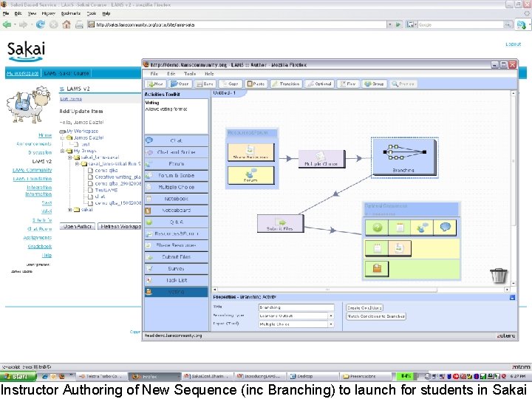Select the Transition tool in LAMS toolbar

coord(286,83)
